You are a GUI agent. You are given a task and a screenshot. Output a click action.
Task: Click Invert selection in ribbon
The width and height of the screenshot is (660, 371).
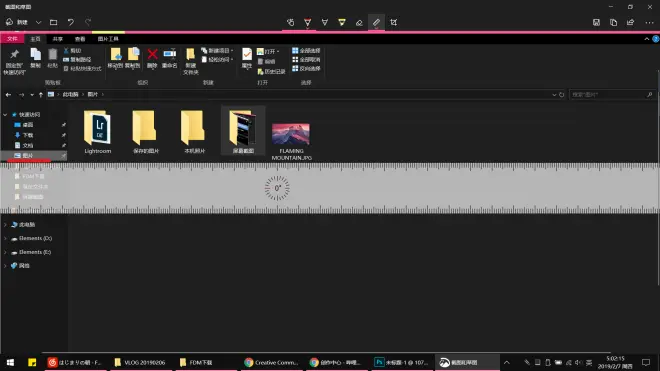pos(306,68)
